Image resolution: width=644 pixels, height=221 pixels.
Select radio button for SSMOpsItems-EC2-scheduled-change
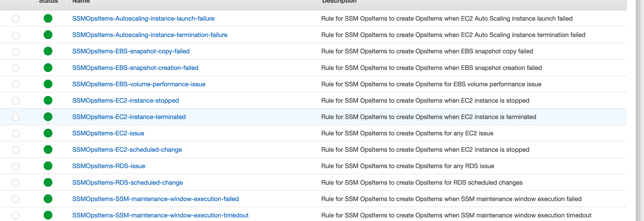coord(16,150)
